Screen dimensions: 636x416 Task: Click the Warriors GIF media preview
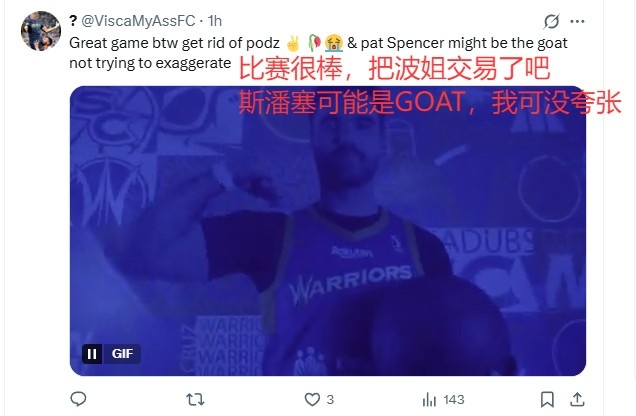coord(328,231)
